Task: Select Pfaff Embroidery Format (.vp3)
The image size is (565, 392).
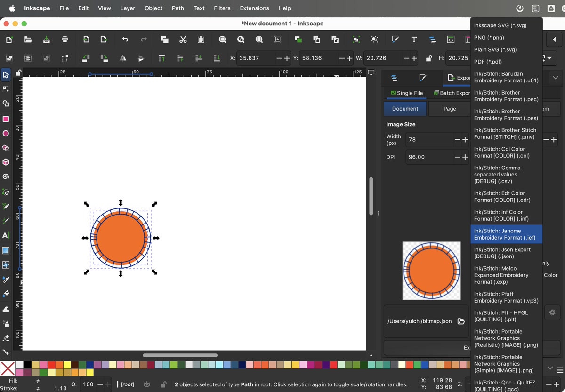Action: (507, 297)
